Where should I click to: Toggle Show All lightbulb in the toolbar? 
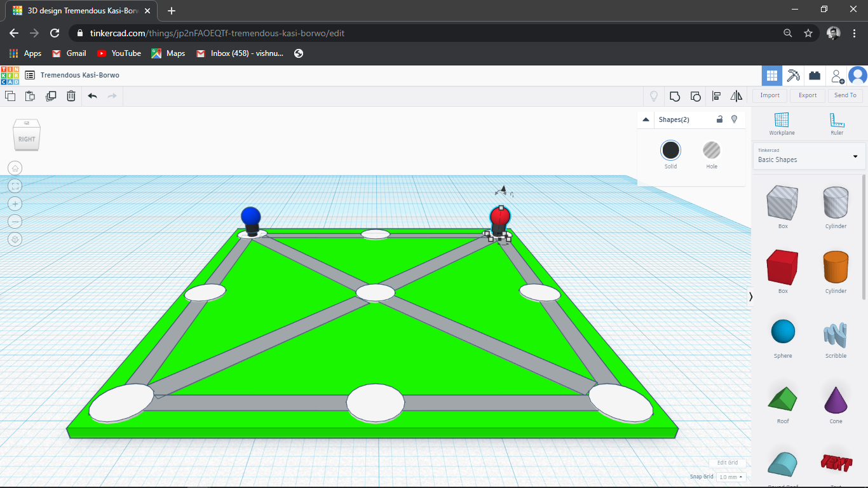[x=653, y=96]
